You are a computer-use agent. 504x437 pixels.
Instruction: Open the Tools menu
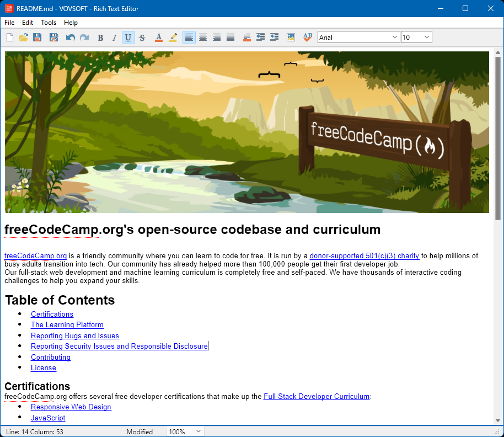click(x=49, y=23)
